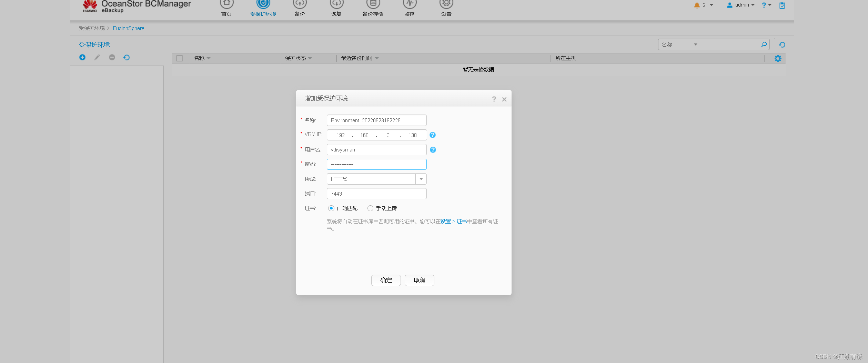868x363 pixels.
Task: Click the password input field
Action: click(x=376, y=164)
